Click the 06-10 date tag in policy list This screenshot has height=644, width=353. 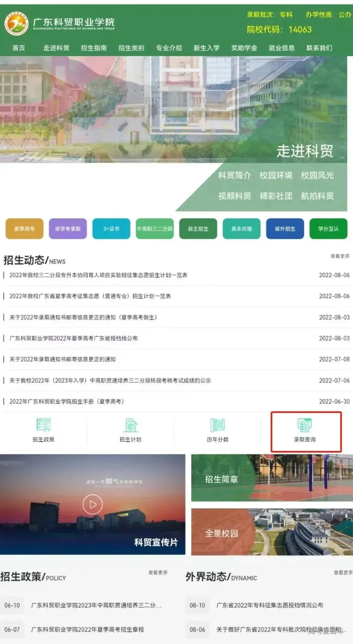coord(12,605)
